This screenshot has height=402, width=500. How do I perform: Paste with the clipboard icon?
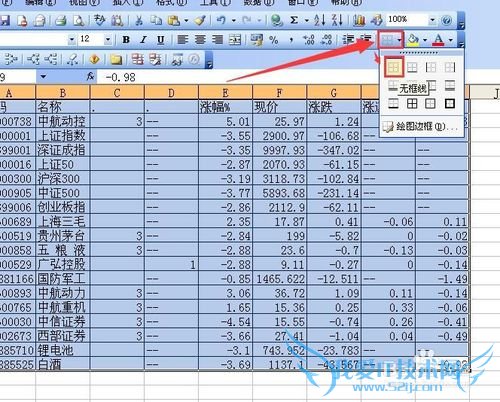pos(174,21)
